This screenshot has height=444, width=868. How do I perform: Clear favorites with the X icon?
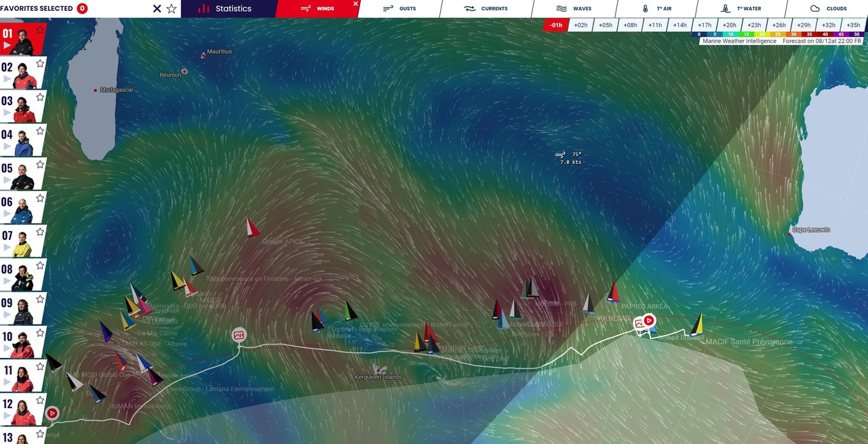(x=157, y=9)
